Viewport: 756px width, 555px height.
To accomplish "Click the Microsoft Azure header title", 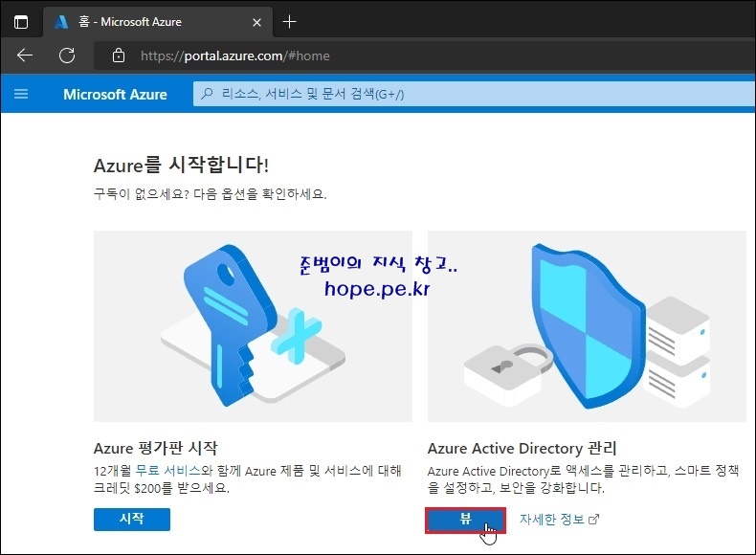I will click(x=115, y=94).
